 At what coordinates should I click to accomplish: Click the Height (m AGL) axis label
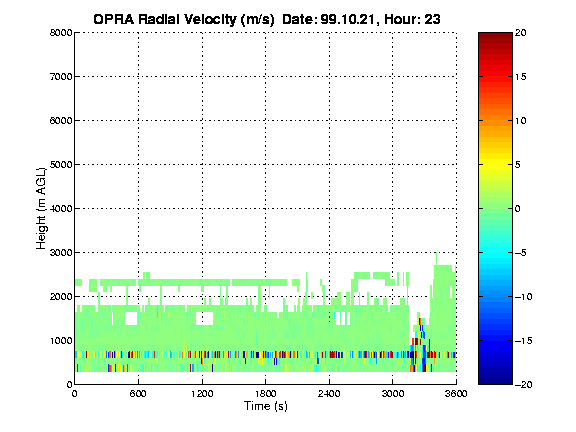[41, 208]
